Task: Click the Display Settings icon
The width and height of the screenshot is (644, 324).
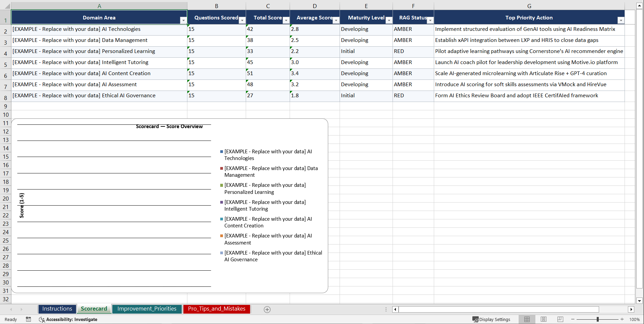Action: [476, 319]
